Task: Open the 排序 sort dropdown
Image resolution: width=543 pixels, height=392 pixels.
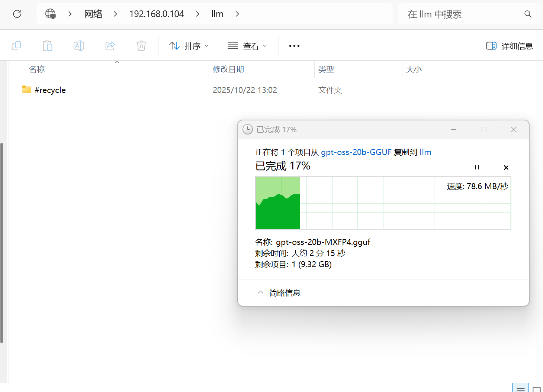Action: point(189,46)
